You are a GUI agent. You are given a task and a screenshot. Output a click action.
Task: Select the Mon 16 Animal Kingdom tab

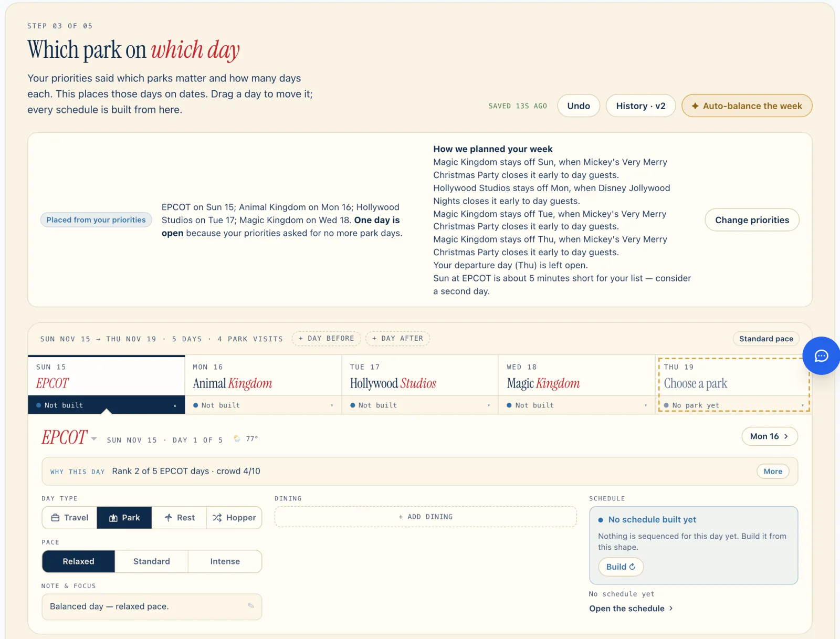click(263, 376)
